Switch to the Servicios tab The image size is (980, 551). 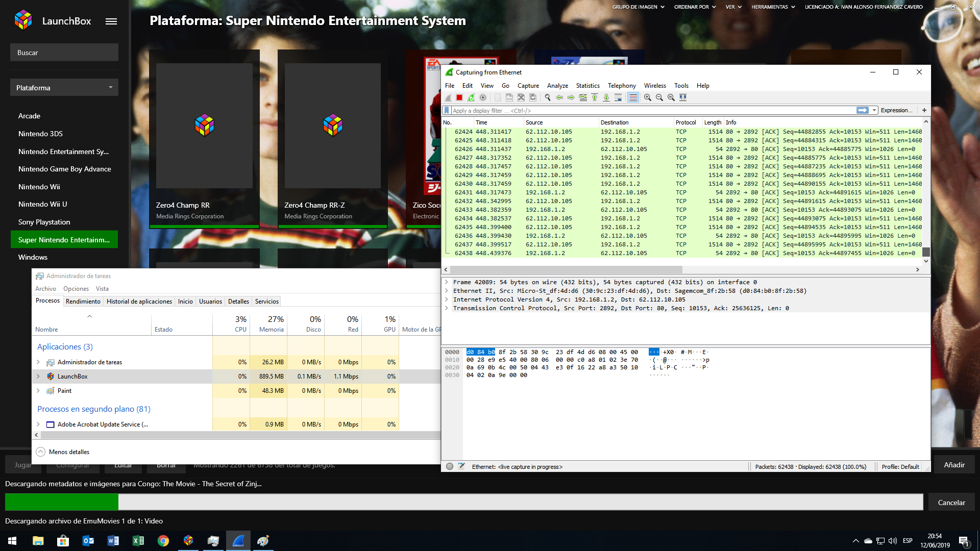point(267,302)
